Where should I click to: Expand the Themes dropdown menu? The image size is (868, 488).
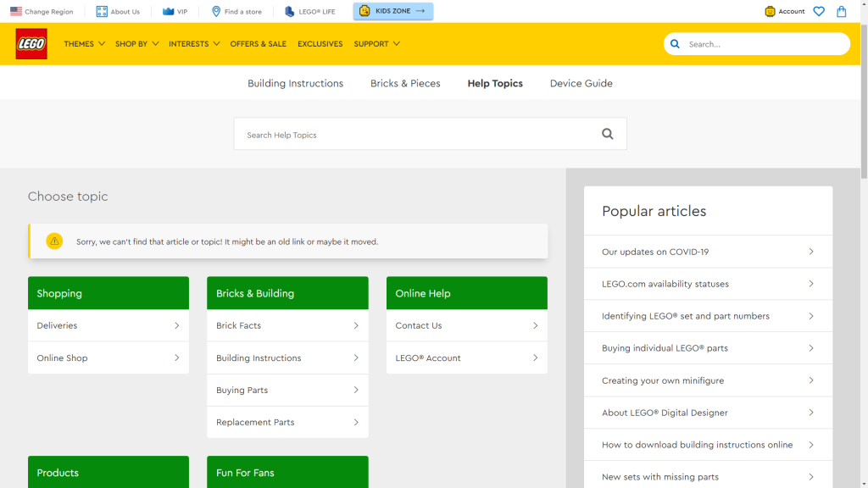click(84, 44)
